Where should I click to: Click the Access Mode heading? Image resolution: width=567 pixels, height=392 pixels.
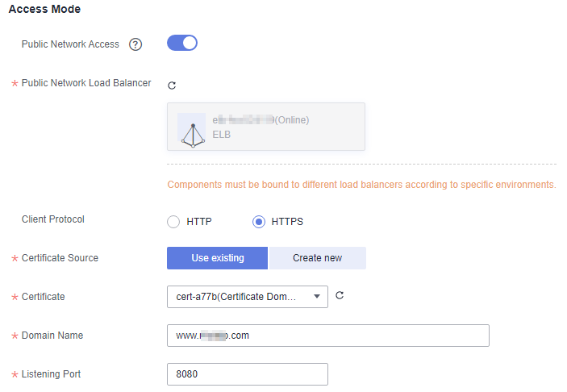click(44, 9)
